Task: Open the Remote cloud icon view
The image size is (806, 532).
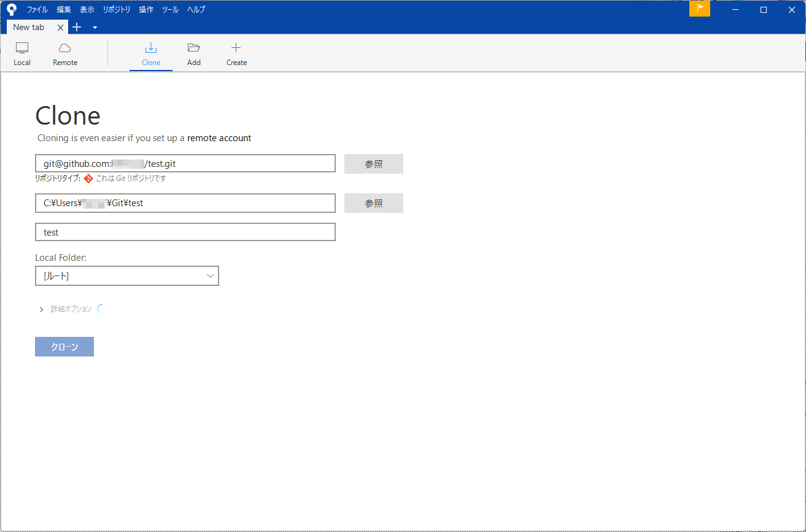Action: click(65, 48)
